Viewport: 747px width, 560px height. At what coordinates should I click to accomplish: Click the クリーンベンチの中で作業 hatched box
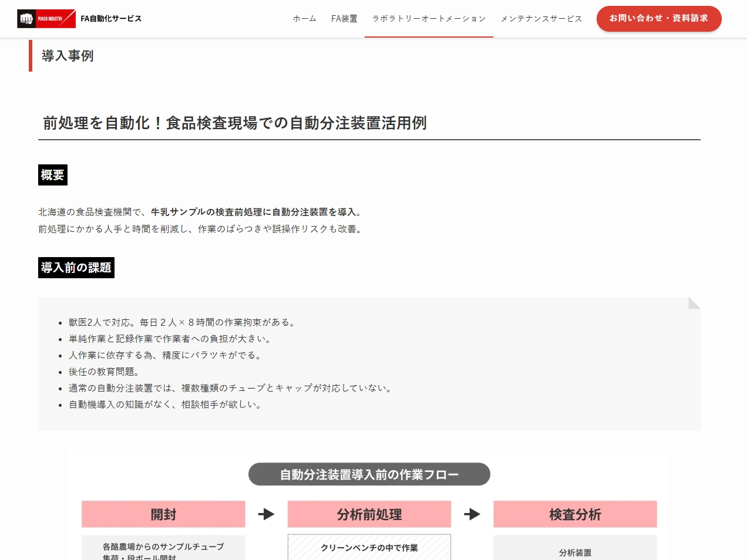click(x=369, y=547)
